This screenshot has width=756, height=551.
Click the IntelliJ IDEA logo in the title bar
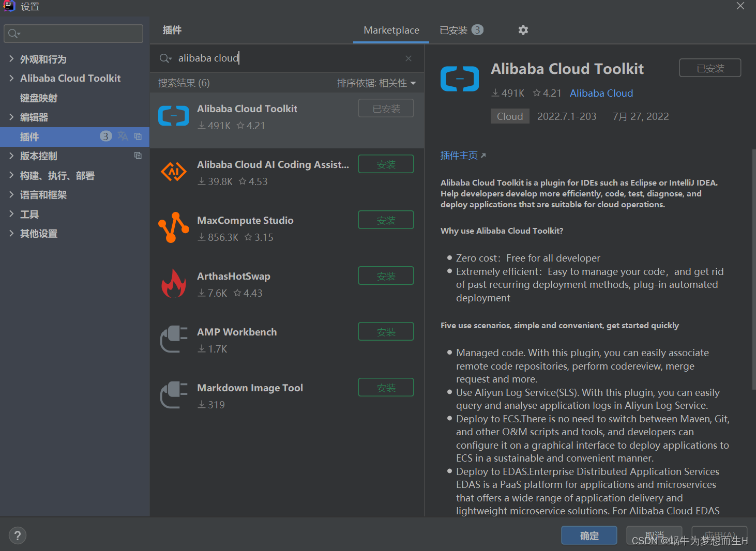(x=9, y=6)
